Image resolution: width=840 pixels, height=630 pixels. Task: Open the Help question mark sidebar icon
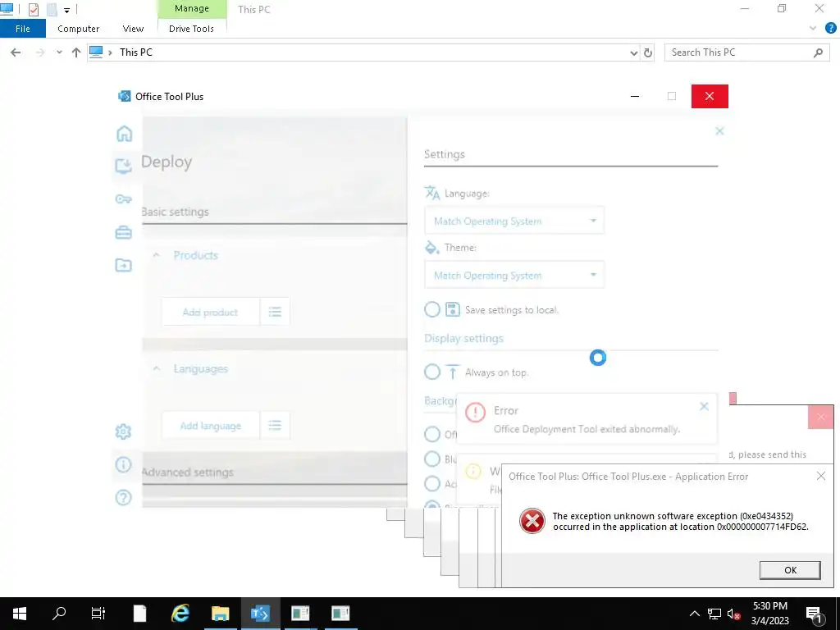tap(123, 498)
